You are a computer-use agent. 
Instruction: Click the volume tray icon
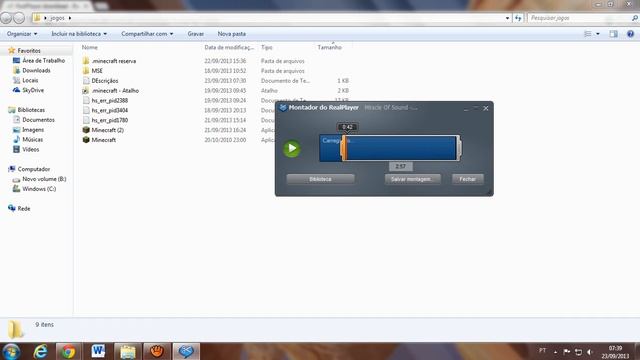pos(590,352)
